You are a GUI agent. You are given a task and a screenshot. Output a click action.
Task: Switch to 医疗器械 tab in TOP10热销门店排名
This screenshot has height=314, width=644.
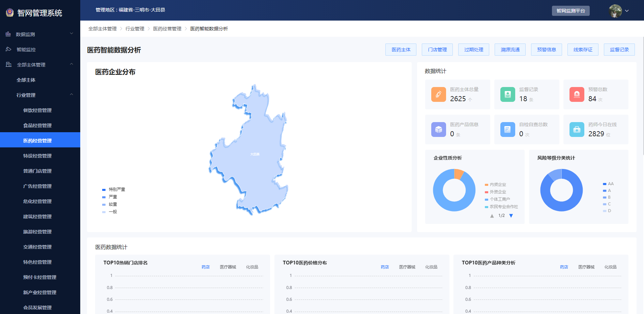coord(228,267)
